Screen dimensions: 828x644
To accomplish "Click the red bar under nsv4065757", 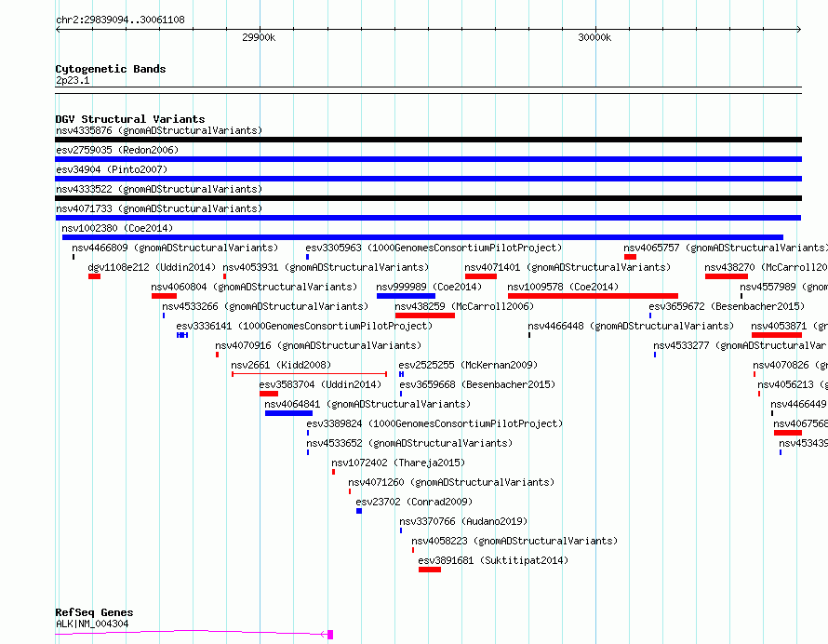I will click(x=630, y=257).
